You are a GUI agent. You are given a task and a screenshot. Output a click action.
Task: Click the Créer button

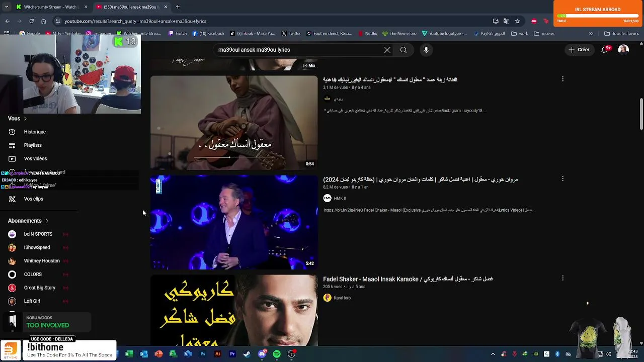[579, 50]
